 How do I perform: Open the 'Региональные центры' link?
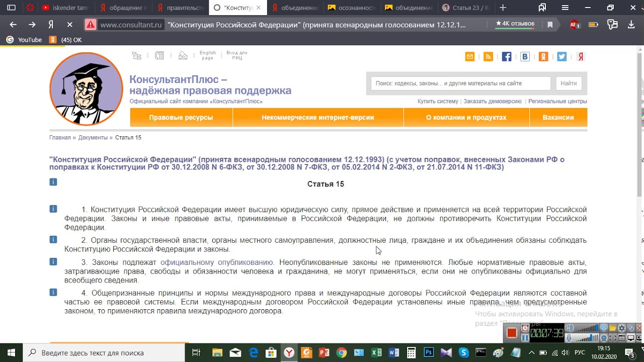557,101
